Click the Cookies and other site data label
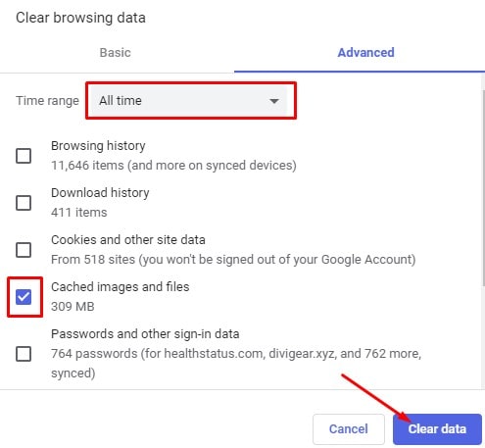Screen dimensions: 485x448 click(128, 240)
